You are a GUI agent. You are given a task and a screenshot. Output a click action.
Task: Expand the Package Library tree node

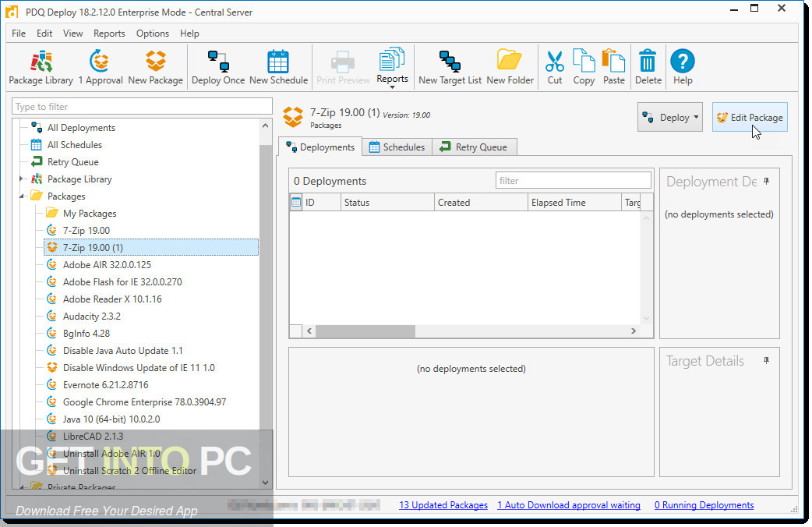tap(21, 179)
